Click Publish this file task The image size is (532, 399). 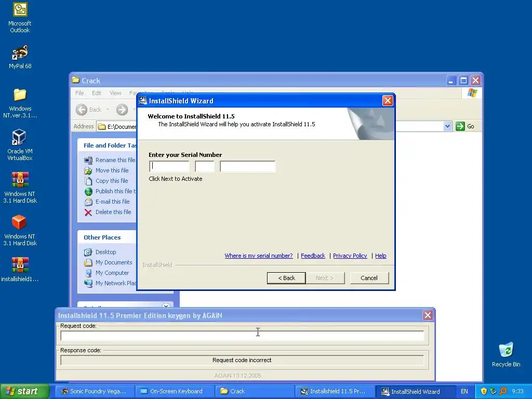coord(110,191)
